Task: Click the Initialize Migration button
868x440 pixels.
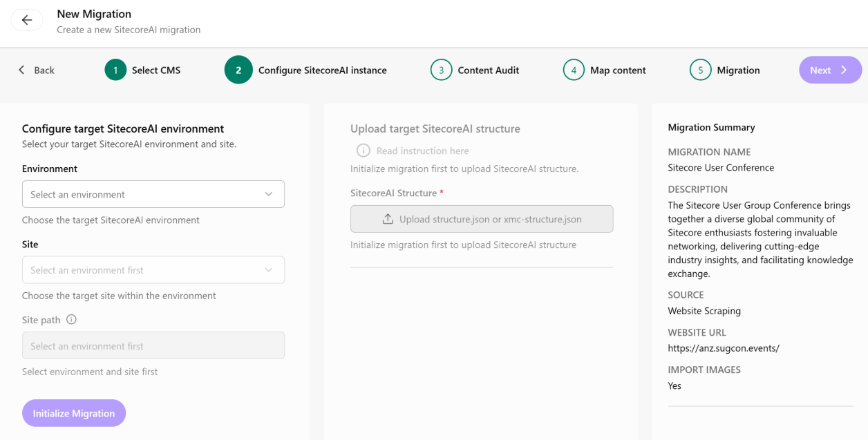Action: coord(74,413)
